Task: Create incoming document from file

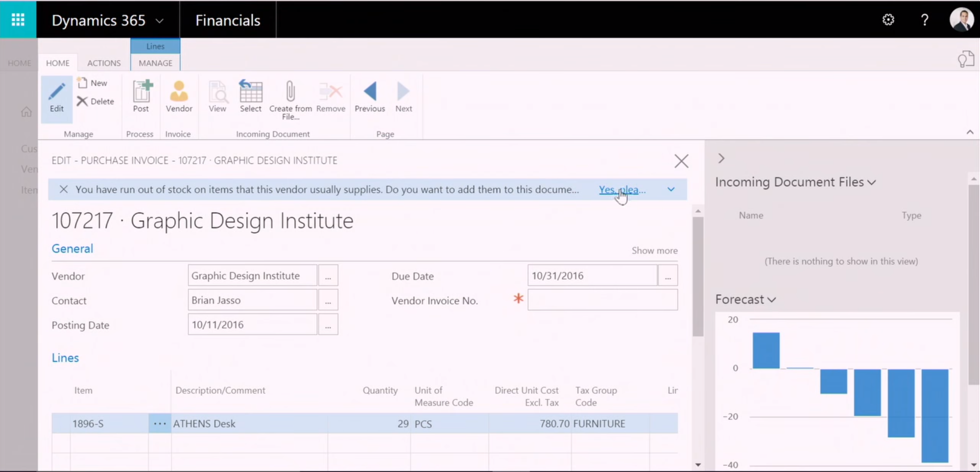Action: coord(291,100)
